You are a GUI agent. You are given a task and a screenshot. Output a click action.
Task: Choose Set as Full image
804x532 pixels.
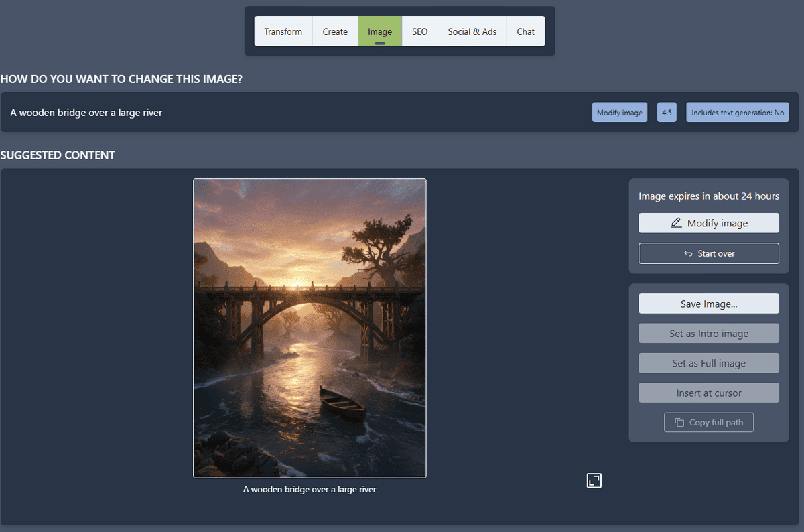click(x=708, y=363)
